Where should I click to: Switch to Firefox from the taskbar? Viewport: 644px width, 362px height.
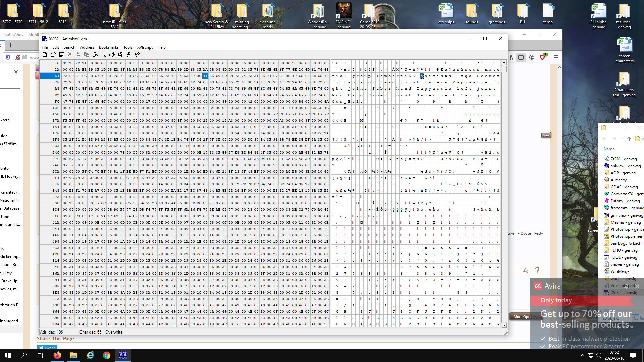click(x=57, y=355)
